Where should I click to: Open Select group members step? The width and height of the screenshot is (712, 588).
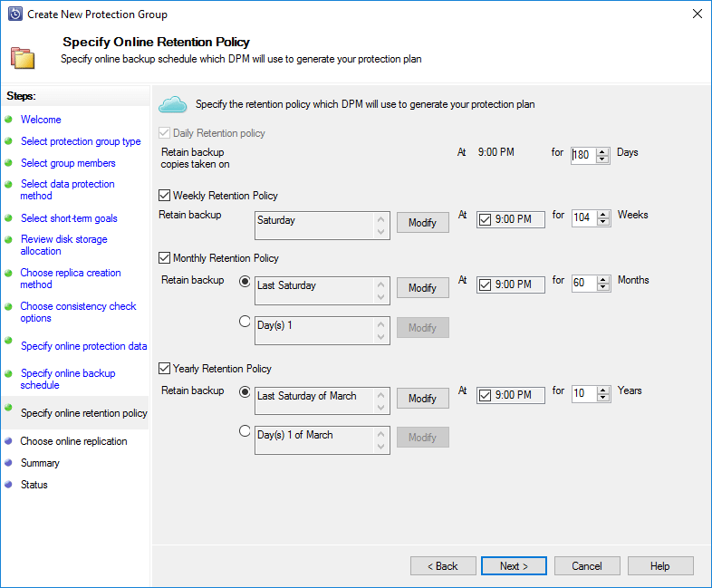(68, 163)
